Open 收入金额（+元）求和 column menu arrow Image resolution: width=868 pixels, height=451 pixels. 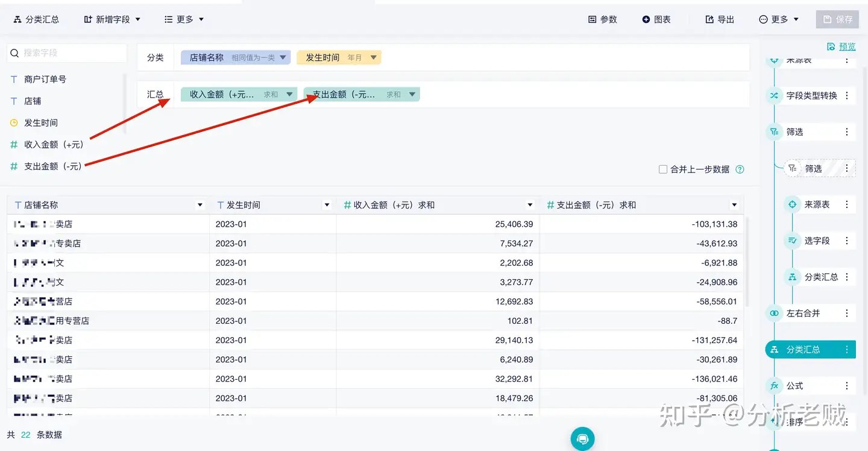point(530,205)
